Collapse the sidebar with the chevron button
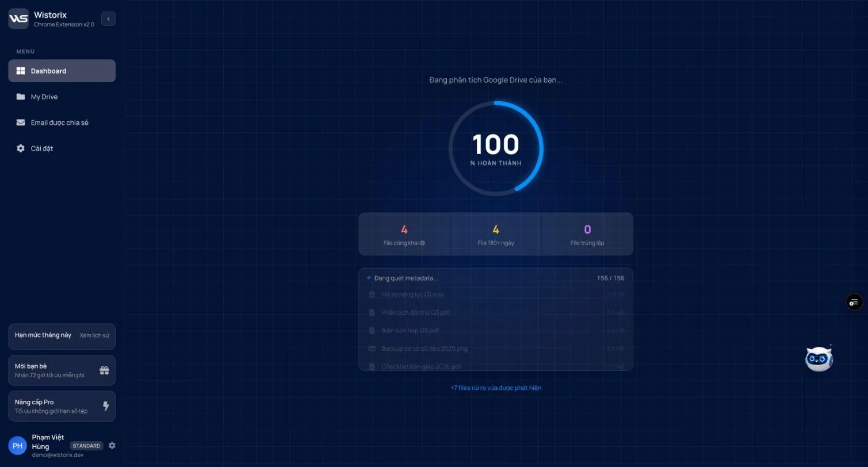This screenshot has width=868, height=467. point(108,19)
